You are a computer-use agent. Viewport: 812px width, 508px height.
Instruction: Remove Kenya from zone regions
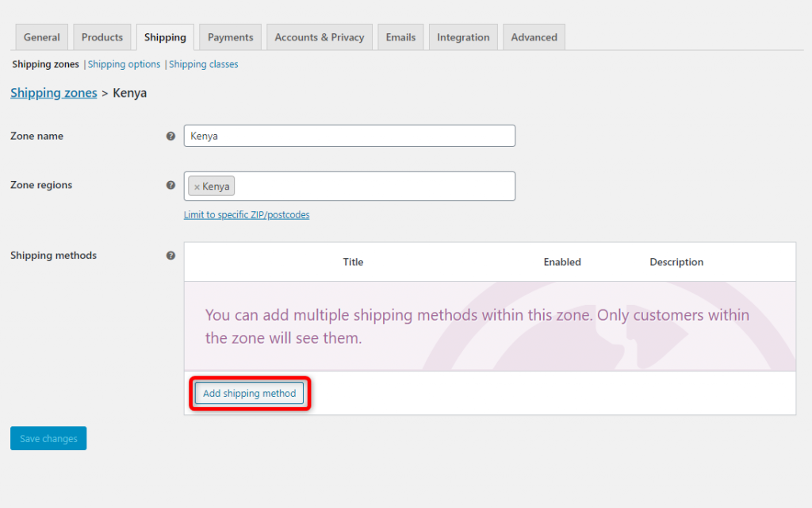(x=195, y=186)
